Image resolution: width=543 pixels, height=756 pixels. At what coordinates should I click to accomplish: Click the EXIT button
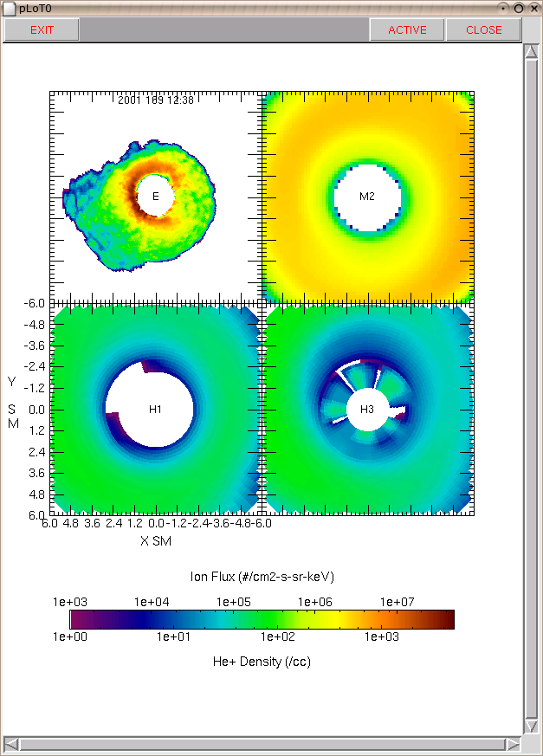pyautogui.click(x=42, y=30)
